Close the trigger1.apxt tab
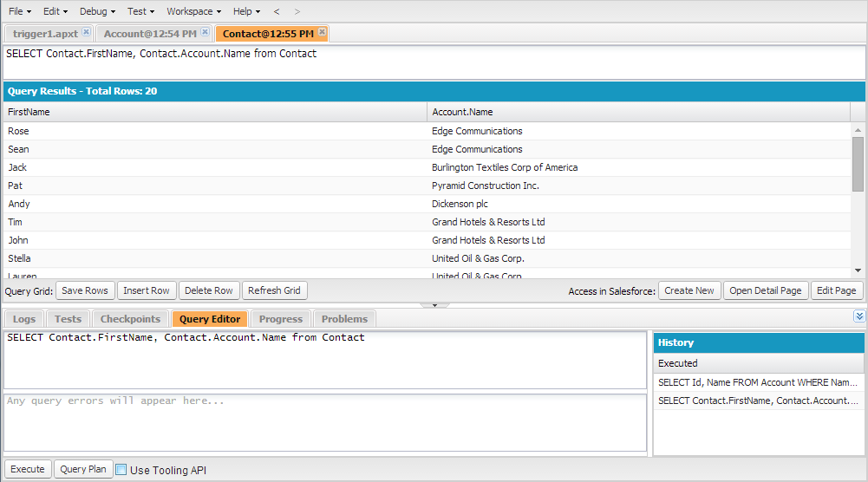868x482 pixels. coord(86,32)
